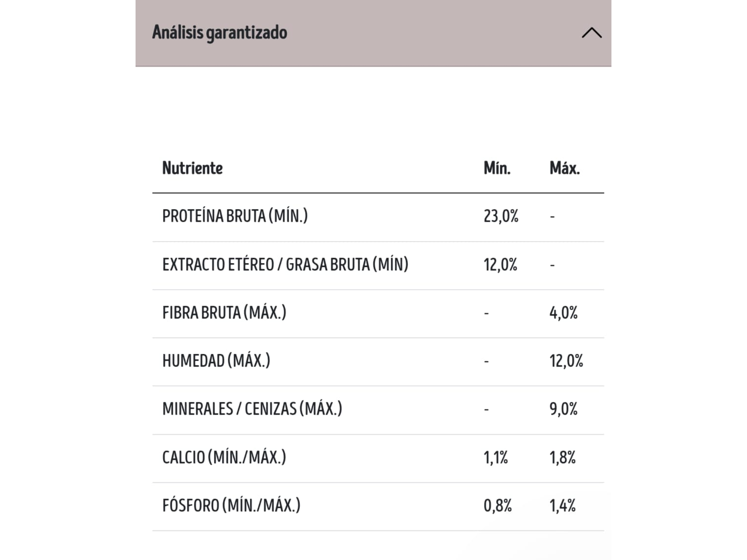
Task: Click the 4,0% fiber maximum value
Action: click(563, 313)
